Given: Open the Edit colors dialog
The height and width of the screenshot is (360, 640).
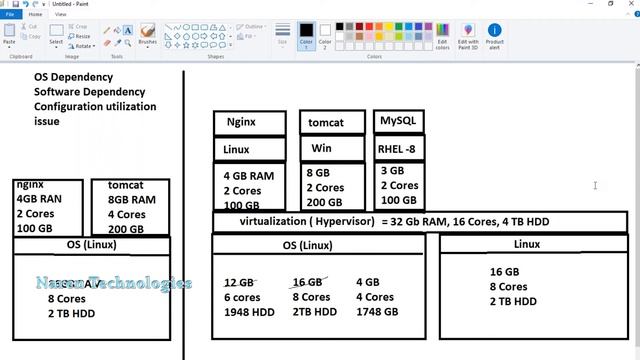Looking at the screenshot, I should click(x=442, y=36).
